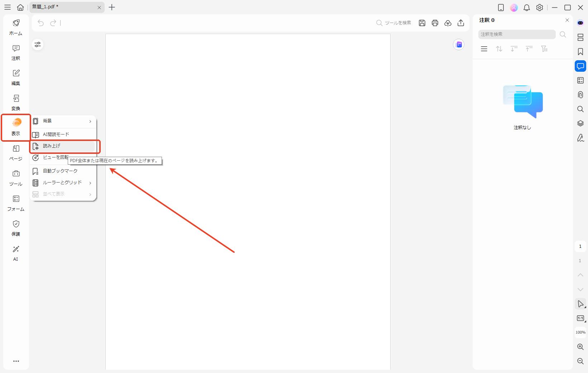Open the フォーム sidebar tool

[x=16, y=203]
